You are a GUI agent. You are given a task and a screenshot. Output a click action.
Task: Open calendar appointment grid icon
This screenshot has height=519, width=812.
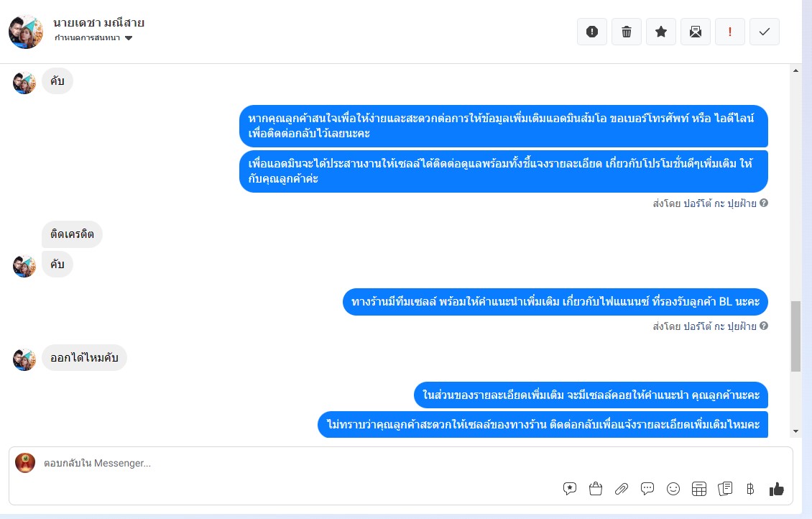tap(699, 488)
